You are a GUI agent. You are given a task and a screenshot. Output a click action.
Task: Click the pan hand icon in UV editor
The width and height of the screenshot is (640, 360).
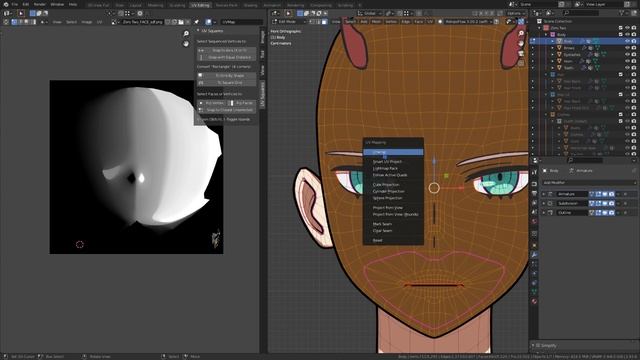186,43
